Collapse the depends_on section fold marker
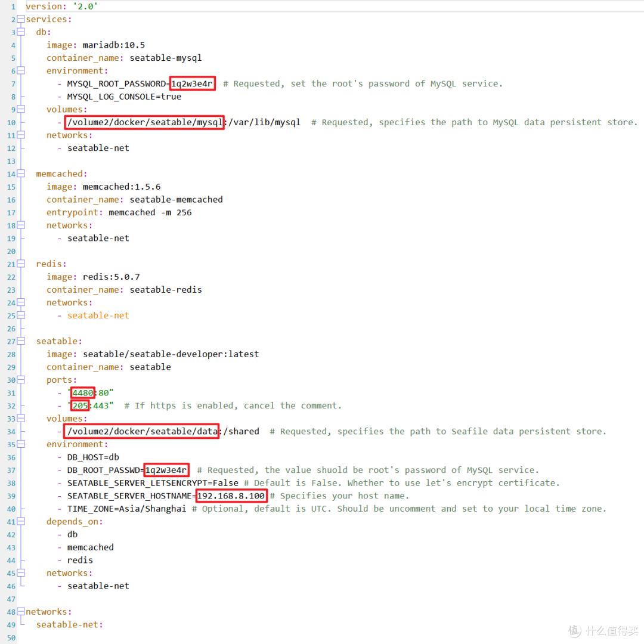The height and width of the screenshot is (644, 644). click(20, 521)
